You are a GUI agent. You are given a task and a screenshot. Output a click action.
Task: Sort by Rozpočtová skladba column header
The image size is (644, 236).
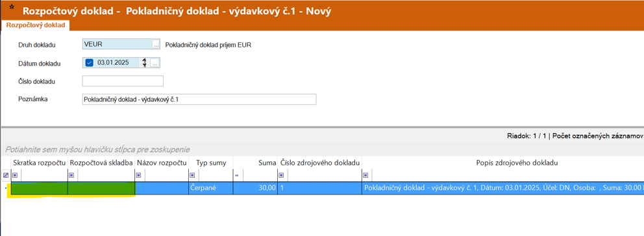101,163
